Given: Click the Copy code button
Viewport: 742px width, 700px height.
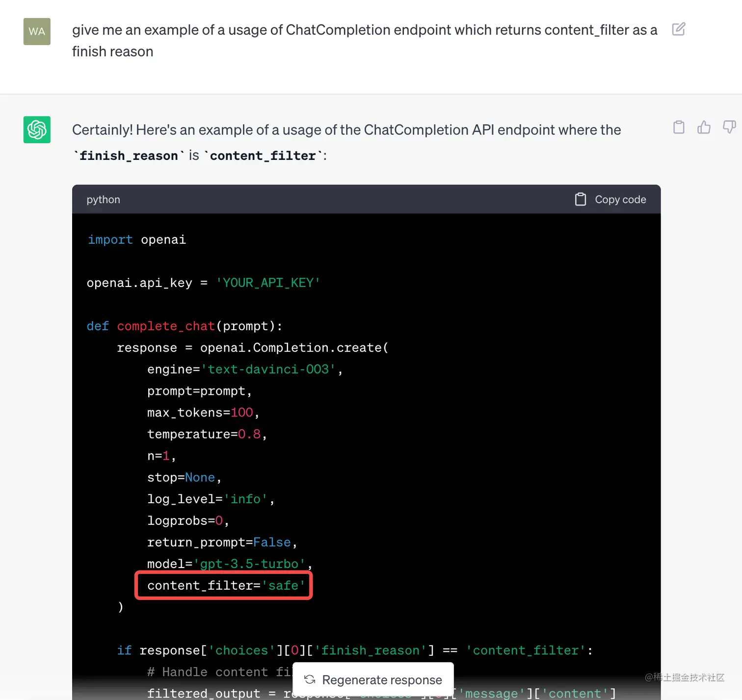Looking at the screenshot, I should (610, 199).
